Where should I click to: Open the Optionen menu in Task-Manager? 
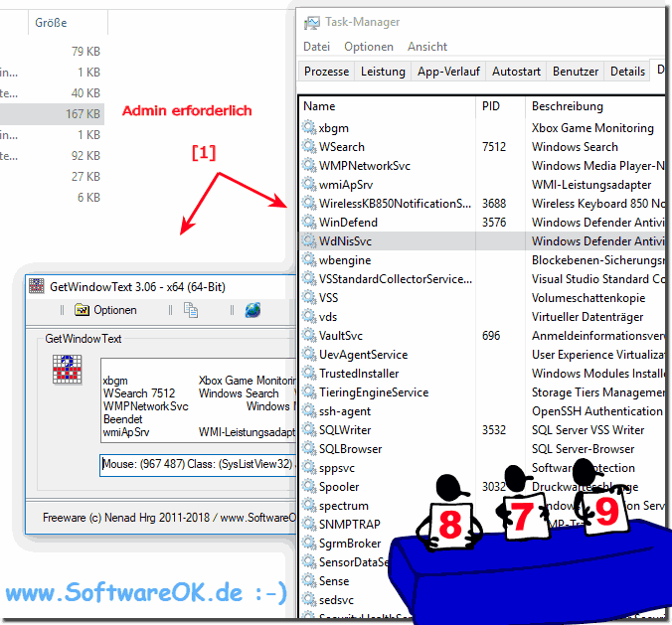(369, 47)
